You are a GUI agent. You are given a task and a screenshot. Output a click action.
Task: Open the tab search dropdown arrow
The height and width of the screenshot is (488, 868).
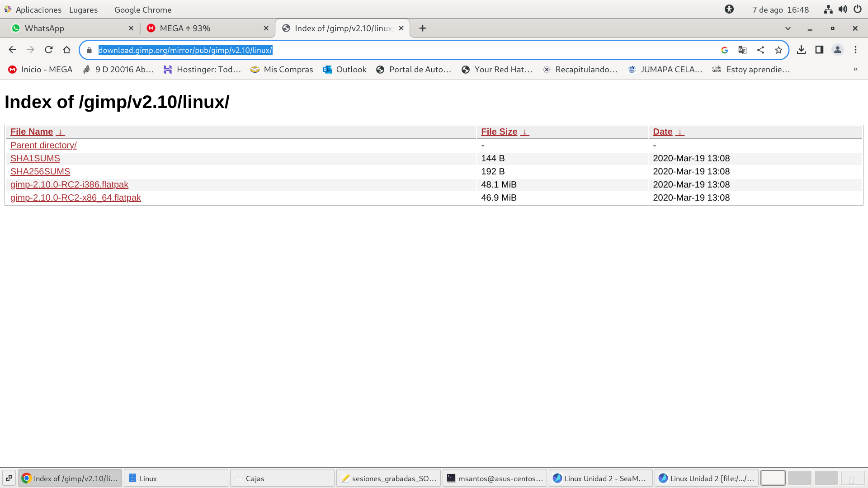(x=788, y=28)
